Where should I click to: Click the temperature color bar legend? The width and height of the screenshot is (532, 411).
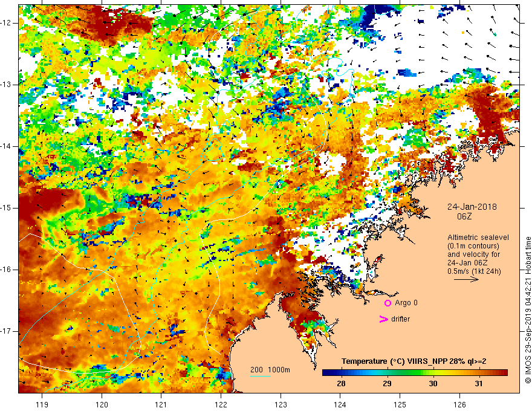tap(415, 373)
